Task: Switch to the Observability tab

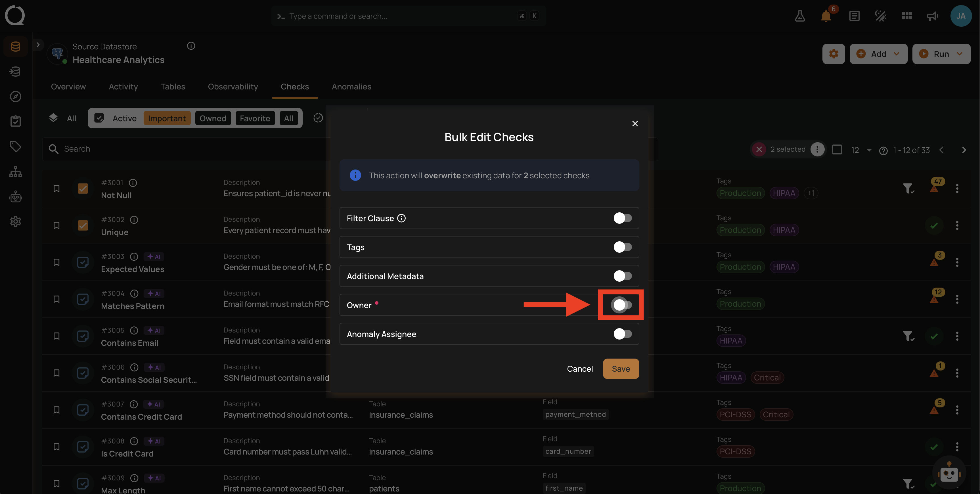Action: click(x=233, y=87)
